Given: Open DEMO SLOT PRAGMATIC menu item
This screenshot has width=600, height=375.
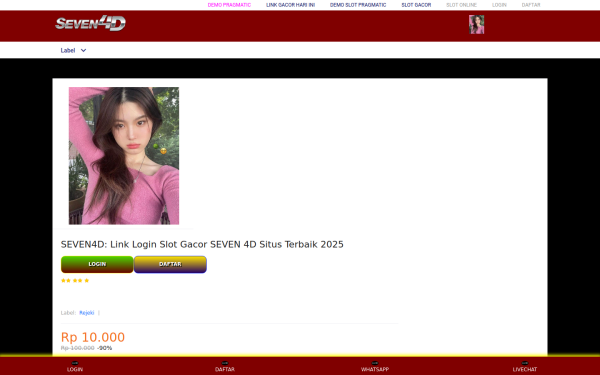Looking at the screenshot, I should 358,5.
